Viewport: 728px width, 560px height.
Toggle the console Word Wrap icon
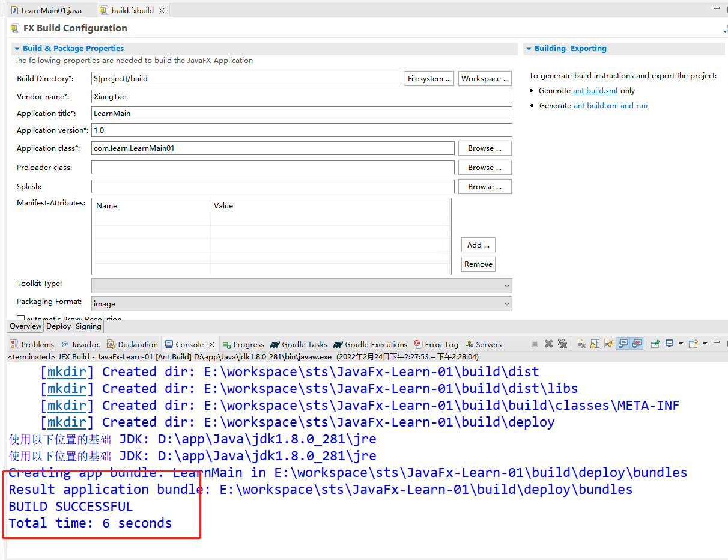click(608, 344)
